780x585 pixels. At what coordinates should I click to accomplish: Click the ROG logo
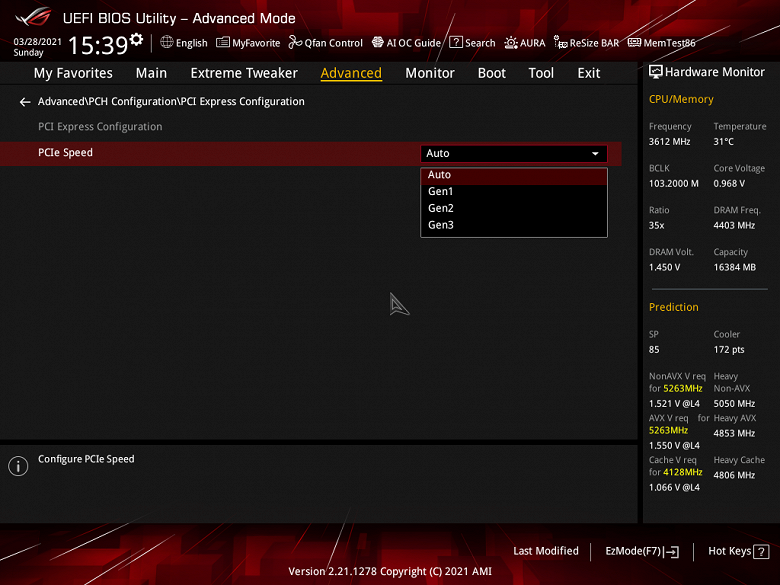pos(33,17)
